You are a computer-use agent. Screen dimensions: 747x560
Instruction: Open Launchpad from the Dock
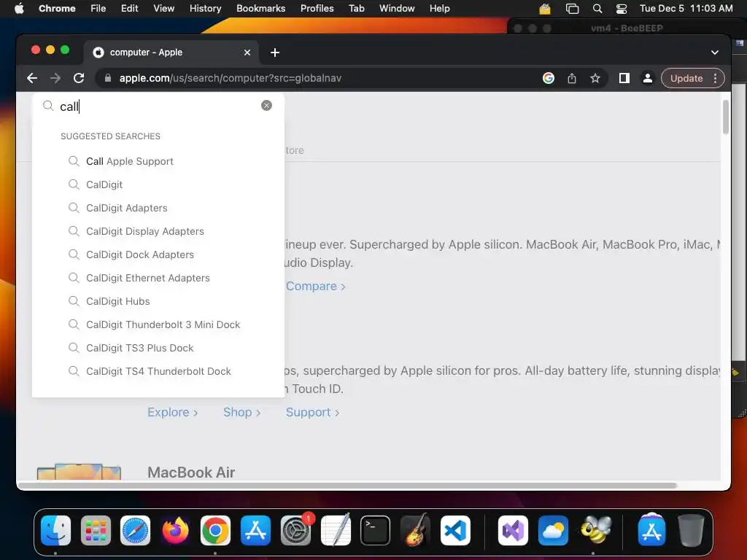point(96,530)
